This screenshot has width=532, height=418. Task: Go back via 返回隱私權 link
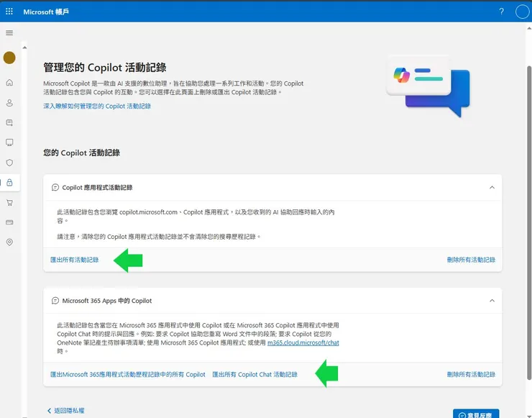coord(66,411)
